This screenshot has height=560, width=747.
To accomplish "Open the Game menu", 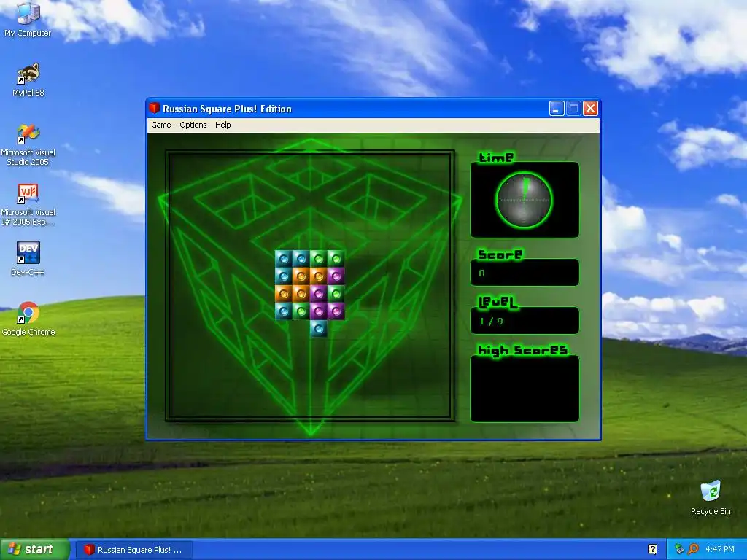I will [161, 125].
